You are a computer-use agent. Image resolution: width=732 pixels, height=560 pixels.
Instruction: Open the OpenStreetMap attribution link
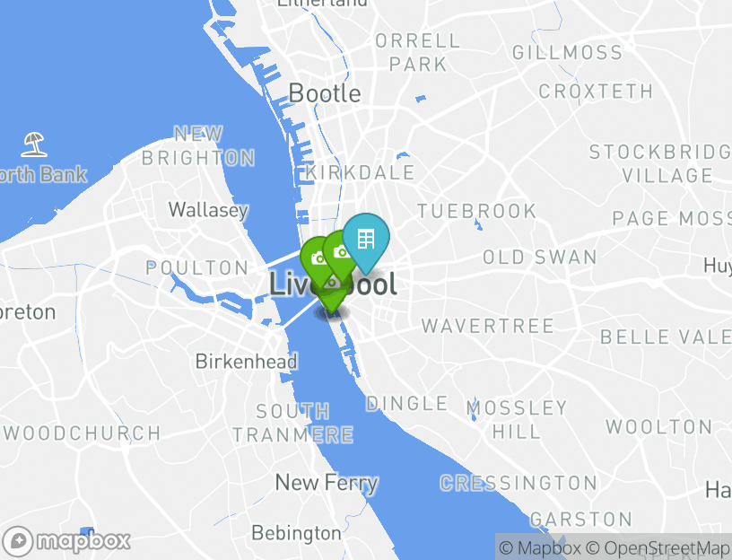pyautogui.click(x=657, y=547)
